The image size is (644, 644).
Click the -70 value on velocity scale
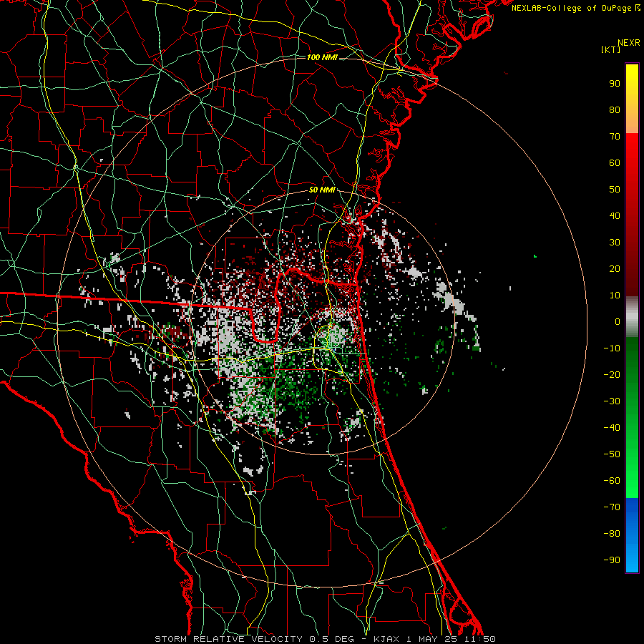coord(612,507)
